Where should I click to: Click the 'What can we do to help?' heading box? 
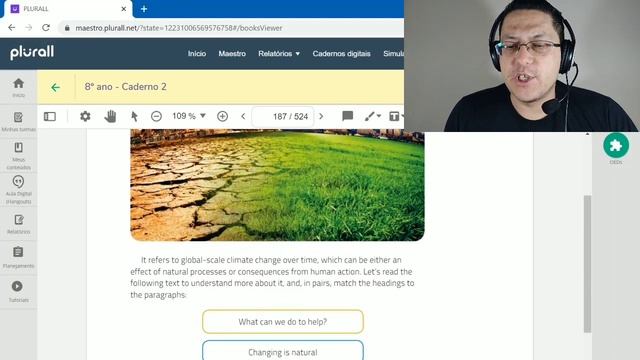[283, 322]
